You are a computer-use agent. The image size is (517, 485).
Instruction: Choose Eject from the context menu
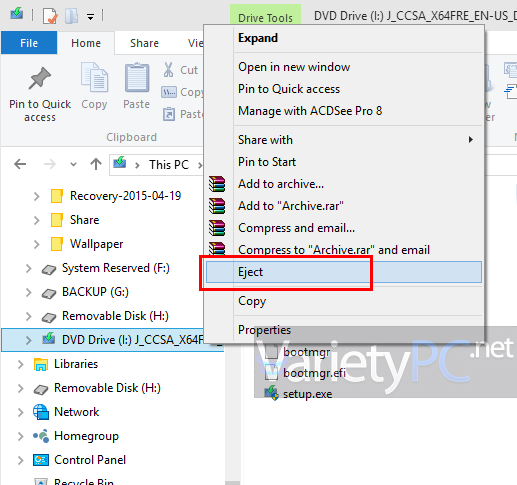click(x=344, y=272)
